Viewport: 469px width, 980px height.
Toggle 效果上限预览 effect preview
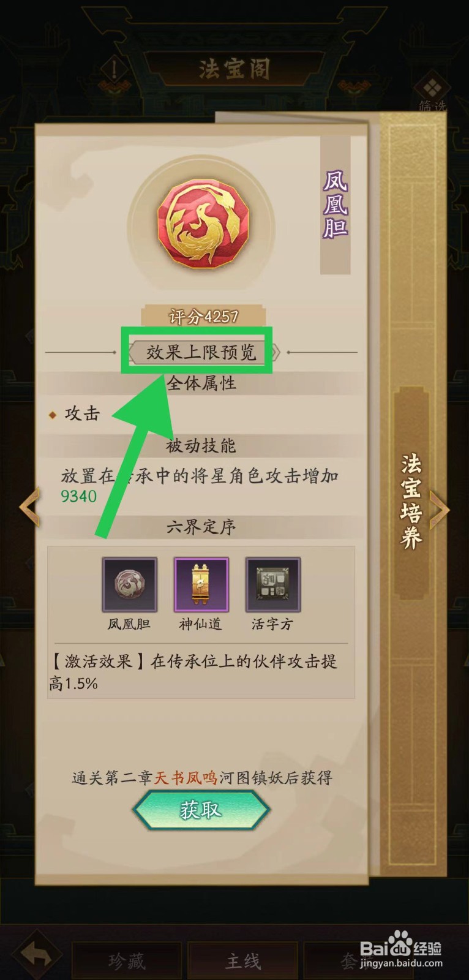click(201, 352)
